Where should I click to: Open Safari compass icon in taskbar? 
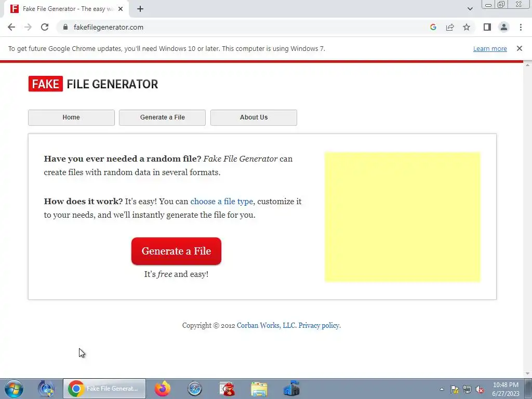tap(194, 389)
